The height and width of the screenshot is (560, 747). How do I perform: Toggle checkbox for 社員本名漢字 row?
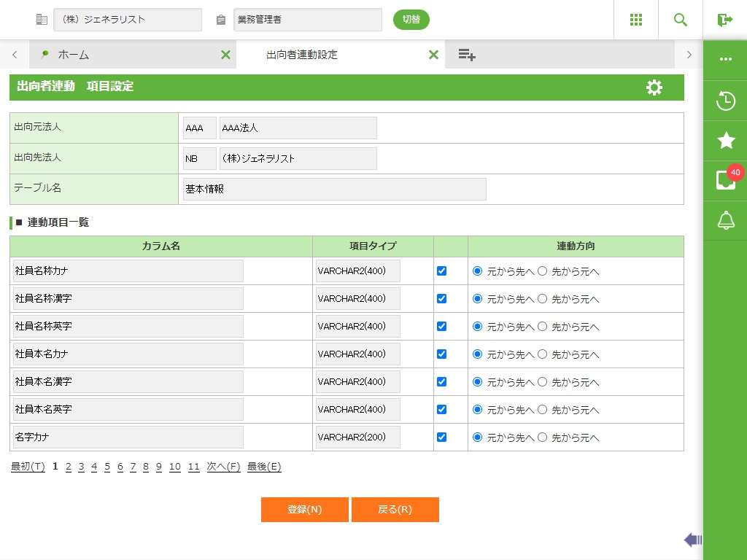point(441,381)
